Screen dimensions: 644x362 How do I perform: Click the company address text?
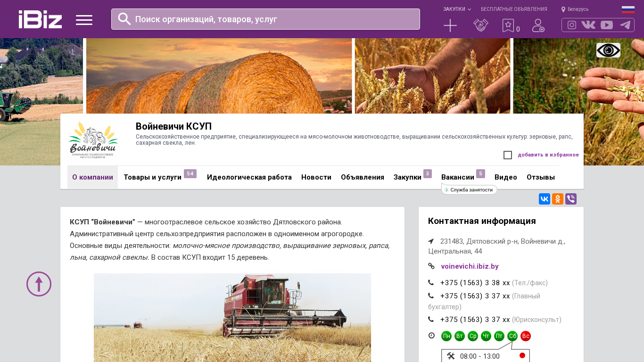496,246
